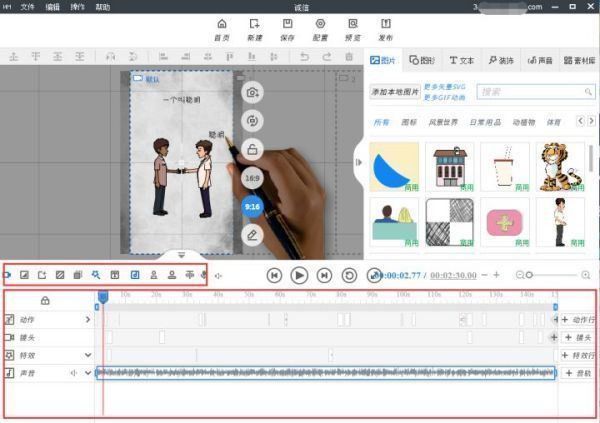This screenshot has height=423, width=600.
Task: Click the rotate canvas round button
Action: pos(252,121)
